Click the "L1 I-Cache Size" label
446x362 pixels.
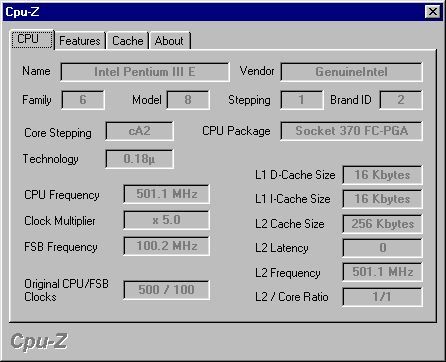293,199
